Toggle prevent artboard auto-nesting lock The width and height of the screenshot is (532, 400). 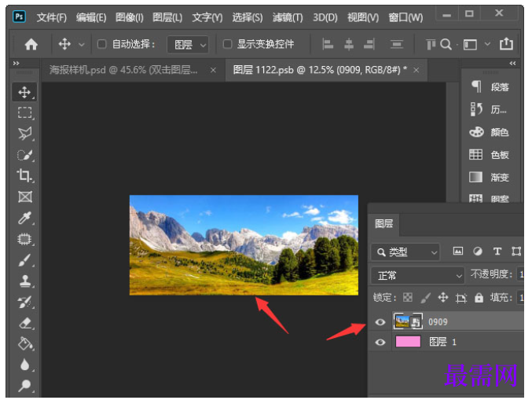pos(460,298)
